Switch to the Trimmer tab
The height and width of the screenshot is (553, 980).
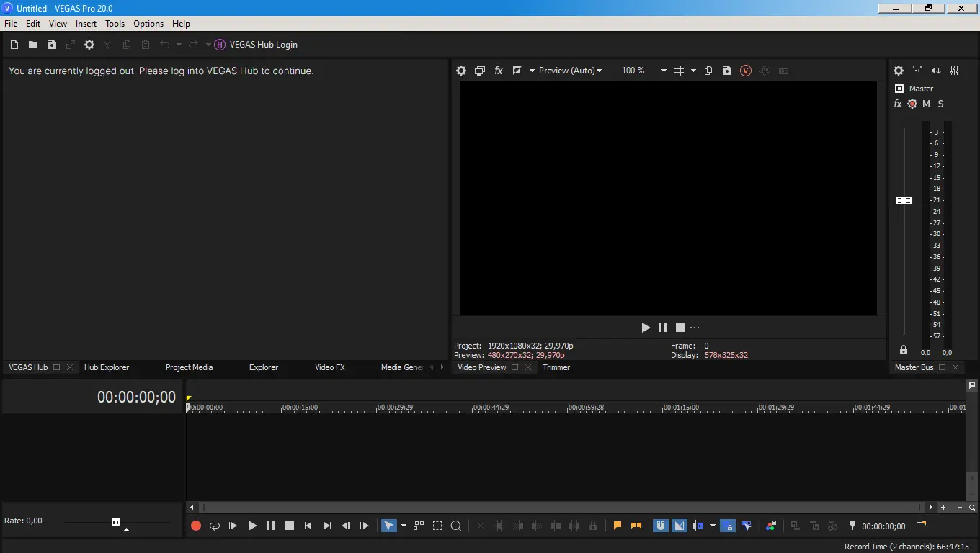pyautogui.click(x=556, y=367)
